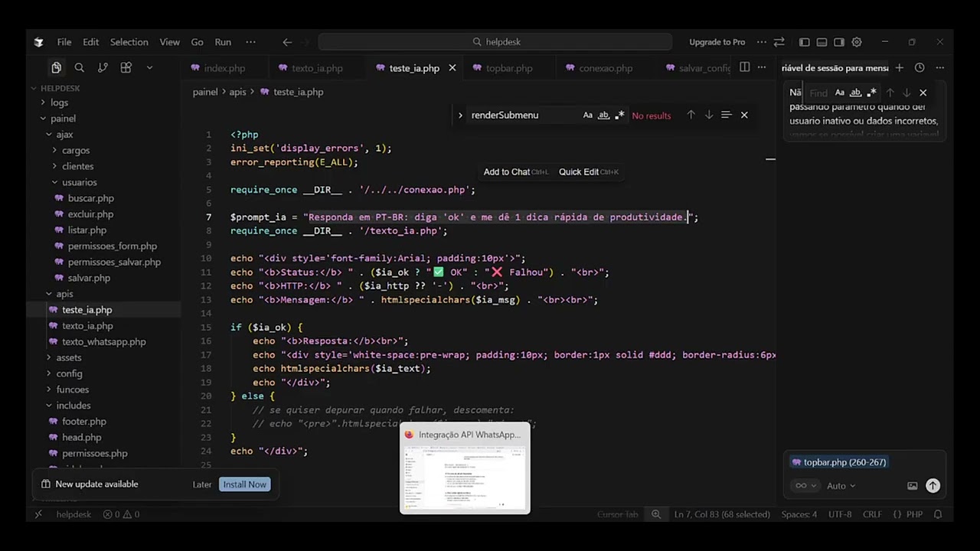The width and height of the screenshot is (980, 551).
Task: Show chat history clock icon
Action: (920, 68)
